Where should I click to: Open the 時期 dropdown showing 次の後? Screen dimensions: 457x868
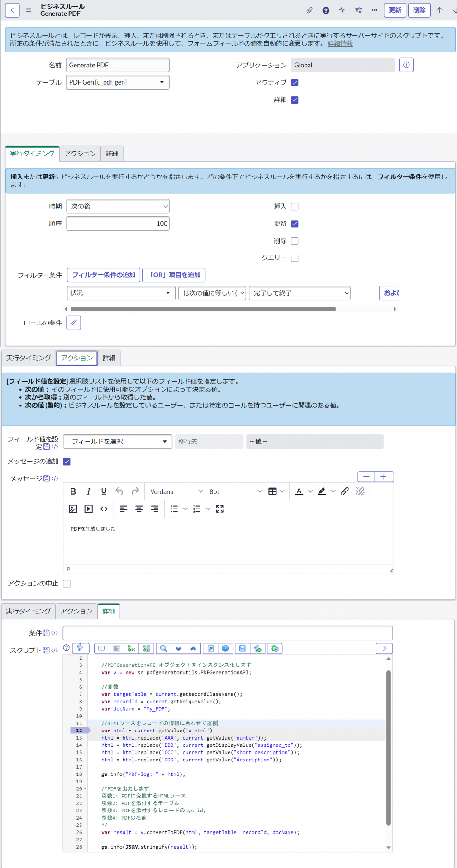(x=118, y=206)
